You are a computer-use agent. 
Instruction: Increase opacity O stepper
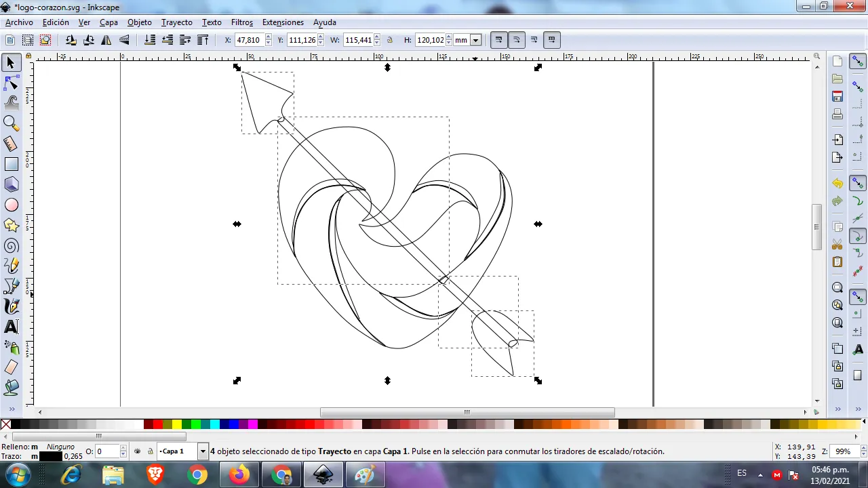pyautogui.click(x=123, y=449)
